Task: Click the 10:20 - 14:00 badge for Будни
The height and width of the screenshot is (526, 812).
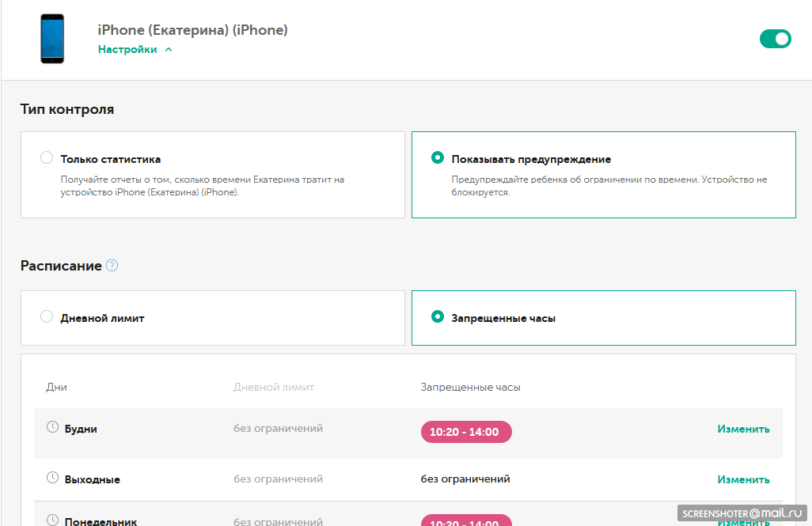Action: tap(466, 432)
